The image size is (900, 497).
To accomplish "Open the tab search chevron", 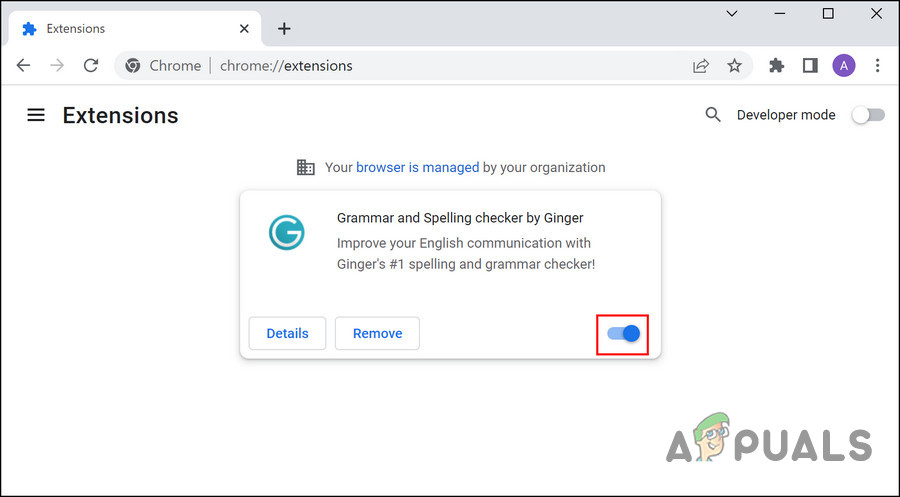I will click(732, 14).
